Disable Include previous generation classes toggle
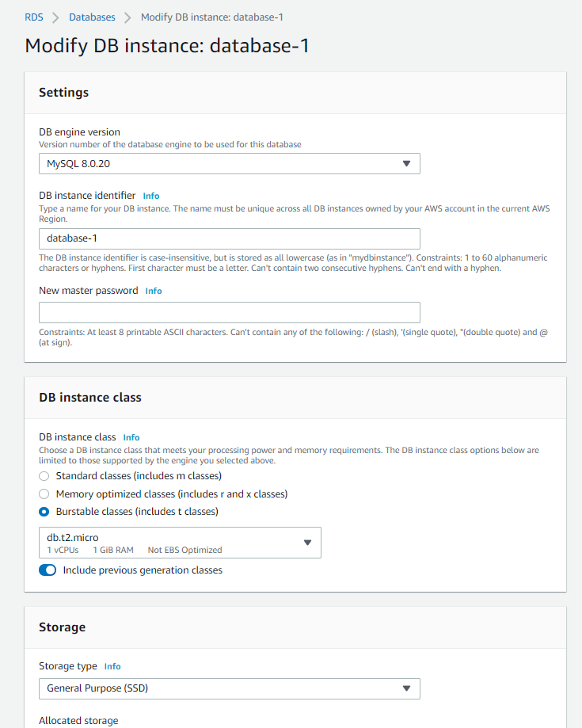 click(48, 570)
